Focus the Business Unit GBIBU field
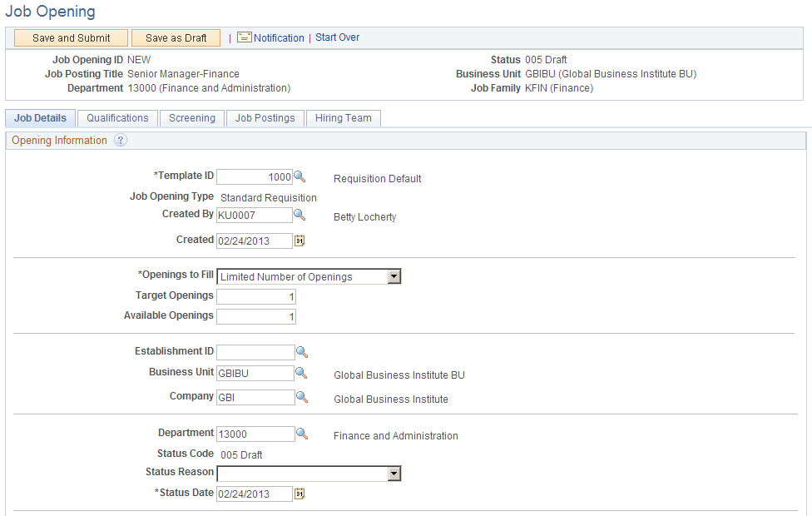 [x=255, y=373]
